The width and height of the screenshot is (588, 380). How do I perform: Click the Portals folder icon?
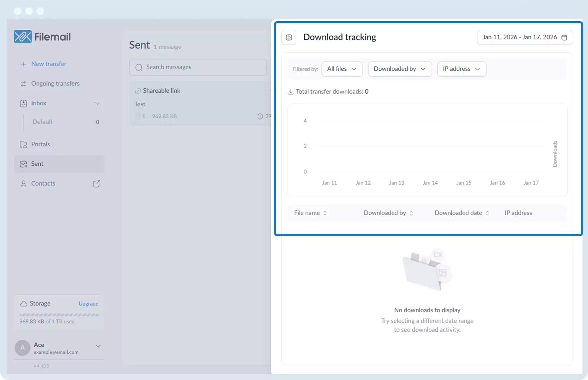(24, 145)
